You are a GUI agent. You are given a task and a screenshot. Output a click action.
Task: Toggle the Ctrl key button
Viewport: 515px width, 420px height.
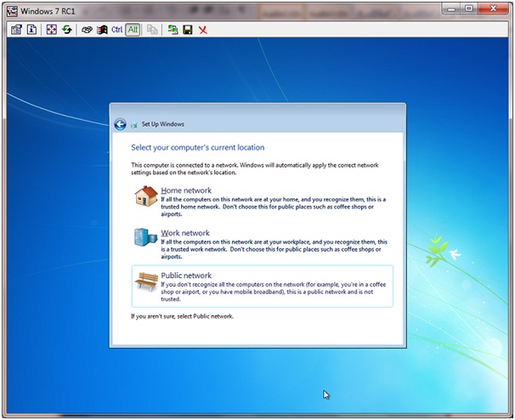[117, 30]
